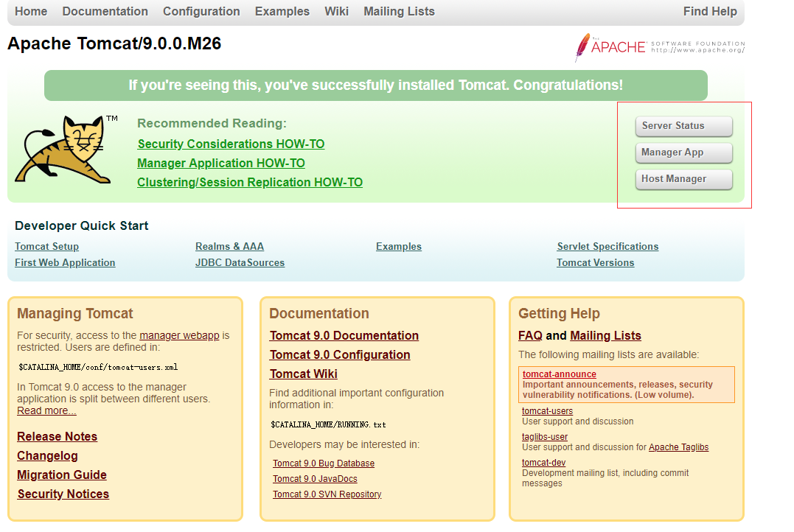The height and width of the screenshot is (532, 794).
Task: Open Examples link under Developer Quick Start
Action: coord(399,247)
